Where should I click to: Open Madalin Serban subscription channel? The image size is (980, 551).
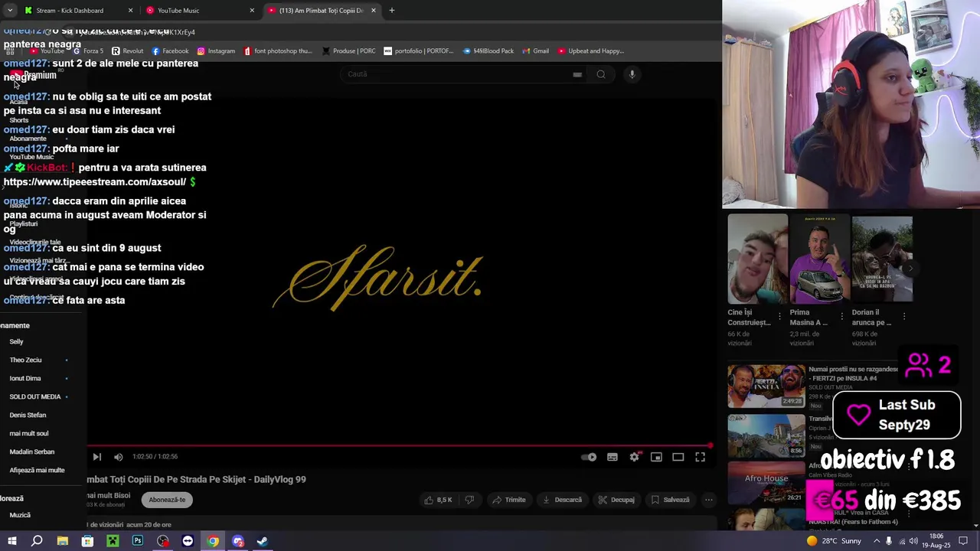32,452
